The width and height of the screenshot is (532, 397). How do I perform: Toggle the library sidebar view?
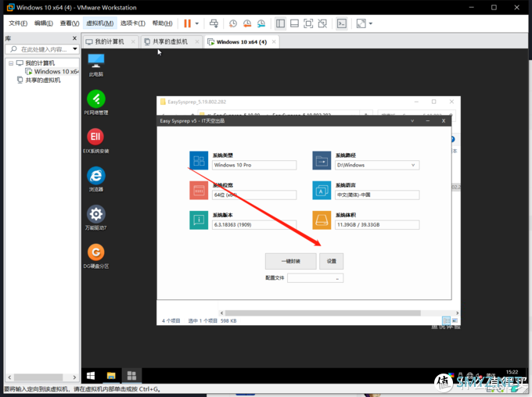(x=280, y=23)
